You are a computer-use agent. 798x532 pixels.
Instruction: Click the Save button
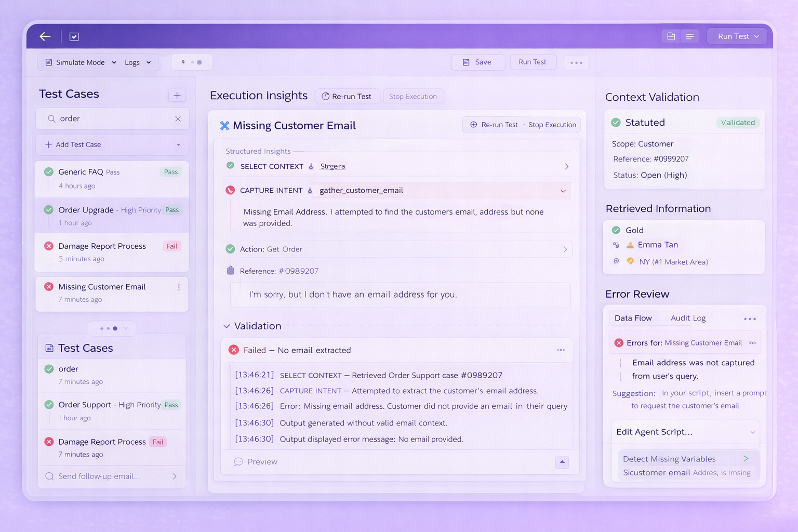coord(478,62)
